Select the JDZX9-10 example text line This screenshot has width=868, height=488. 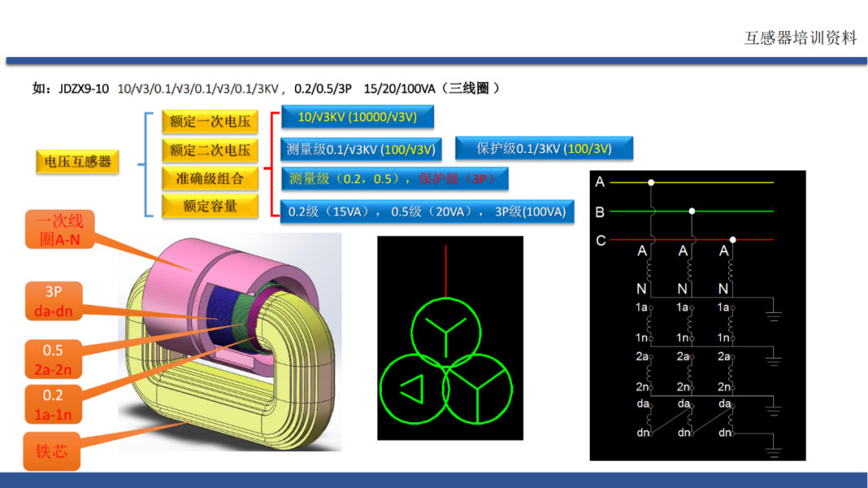coord(265,88)
